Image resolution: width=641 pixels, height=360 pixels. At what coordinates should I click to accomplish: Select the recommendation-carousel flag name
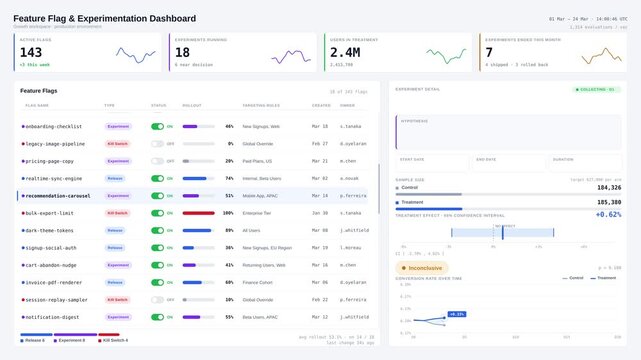coord(58,196)
